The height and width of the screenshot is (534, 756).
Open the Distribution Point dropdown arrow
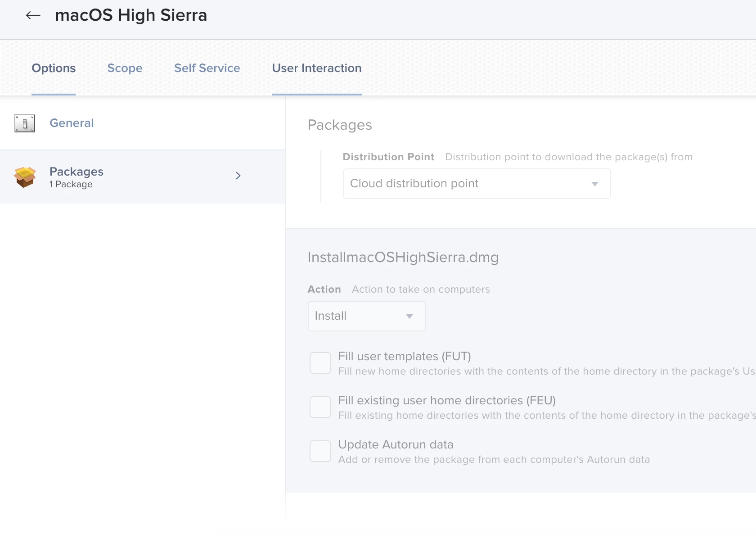pos(594,184)
